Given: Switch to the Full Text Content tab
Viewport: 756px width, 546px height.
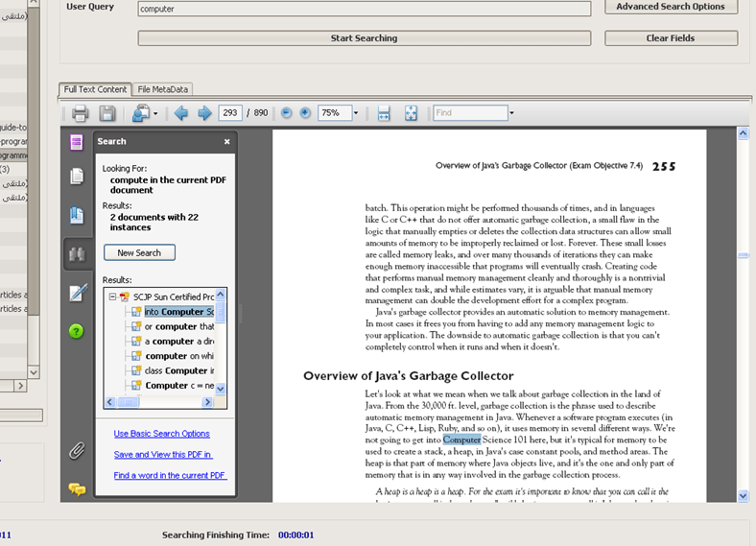Looking at the screenshot, I should (x=95, y=89).
